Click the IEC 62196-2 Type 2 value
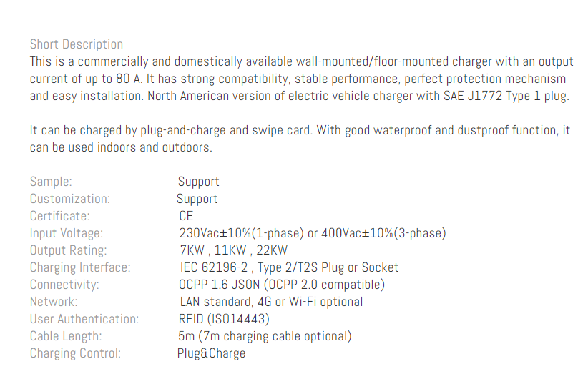588x374 pixels. pyautogui.click(x=289, y=268)
